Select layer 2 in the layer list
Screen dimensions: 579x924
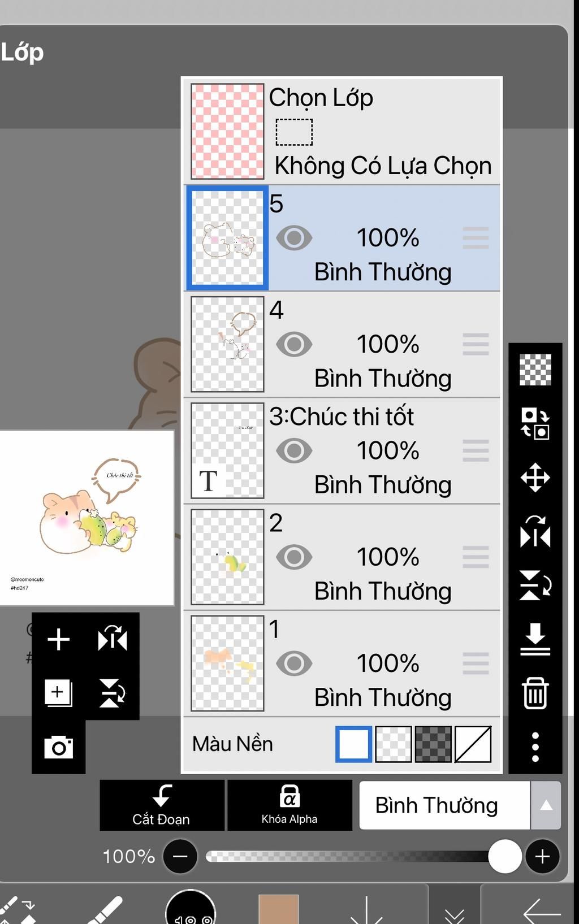tap(362, 557)
